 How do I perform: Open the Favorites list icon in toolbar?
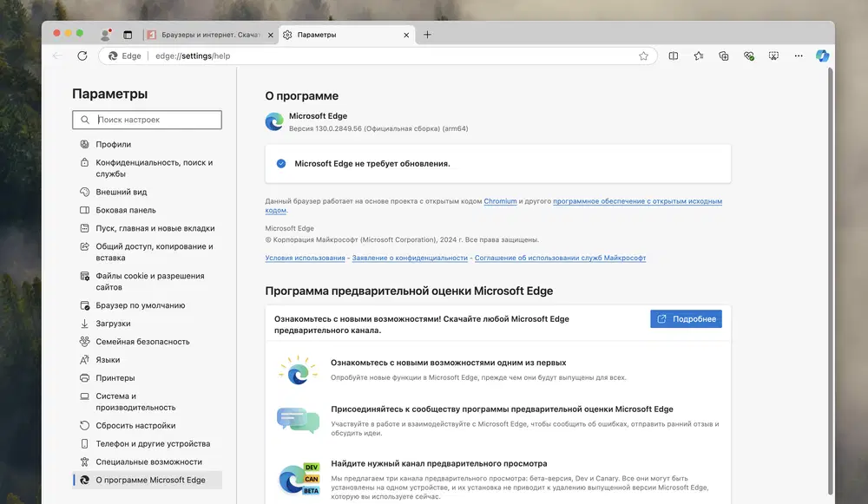699,56
